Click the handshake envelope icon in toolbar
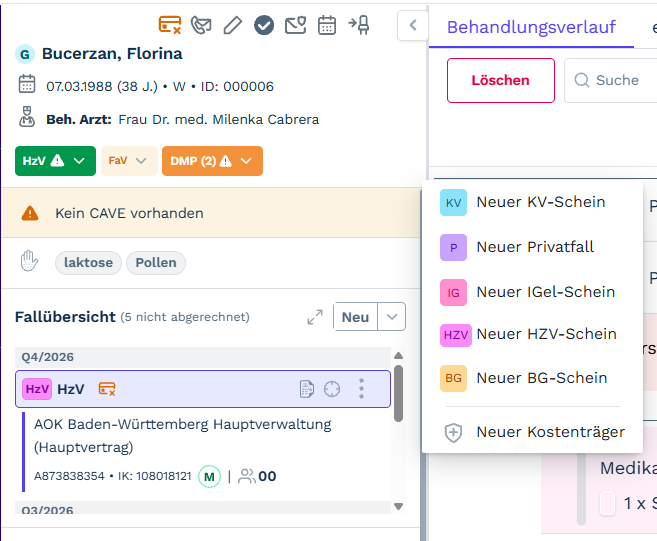Viewport: 657px width, 541px height. pyautogui.click(x=201, y=25)
